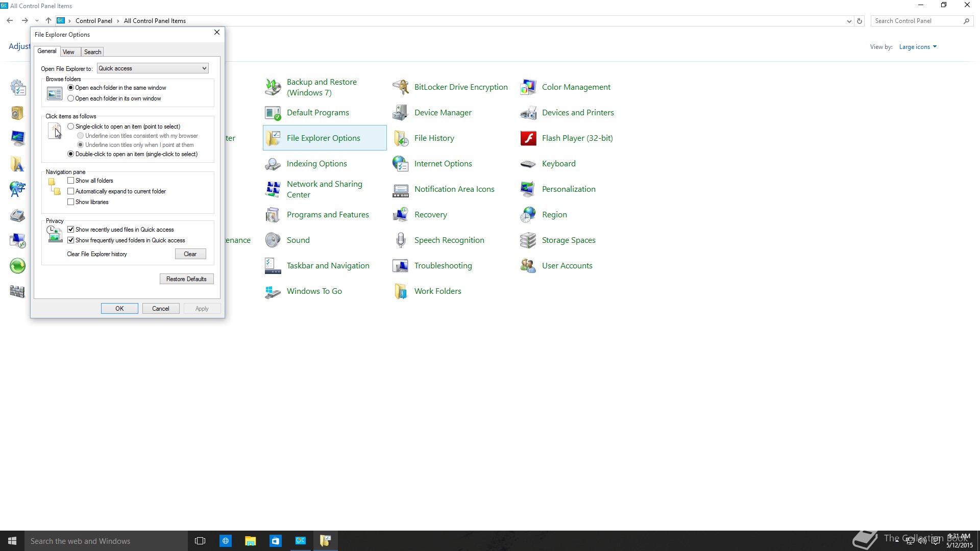This screenshot has height=551, width=980.
Task: Check Show all folders
Action: click(x=71, y=181)
